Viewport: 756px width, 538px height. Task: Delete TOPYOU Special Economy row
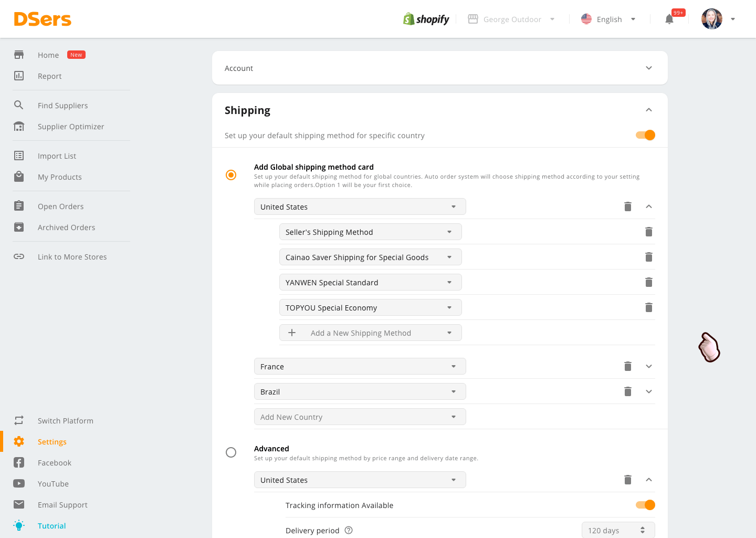(x=649, y=307)
